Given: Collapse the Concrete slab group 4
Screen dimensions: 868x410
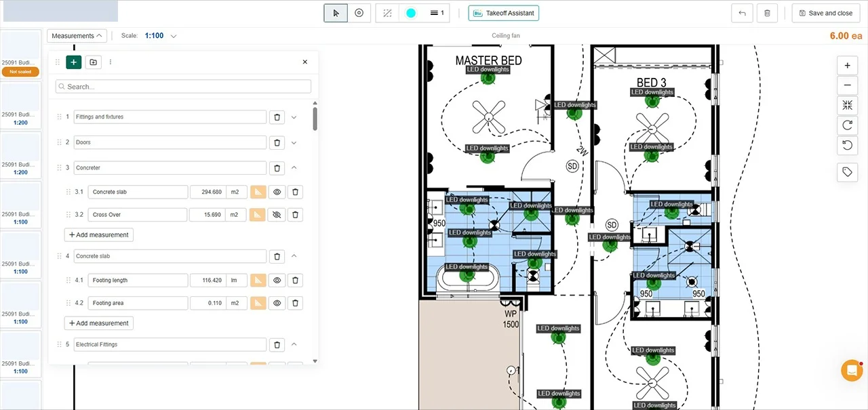Looking at the screenshot, I should (x=294, y=256).
